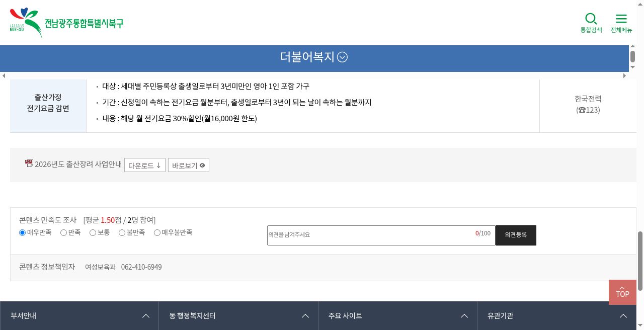Select the 만족 radio button
This screenshot has height=330, width=644.
pos(63,232)
